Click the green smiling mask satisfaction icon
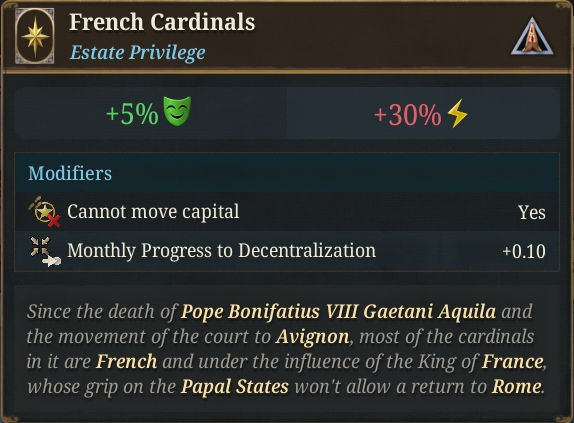Viewport: 574px width, 423px height. pos(177,111)
